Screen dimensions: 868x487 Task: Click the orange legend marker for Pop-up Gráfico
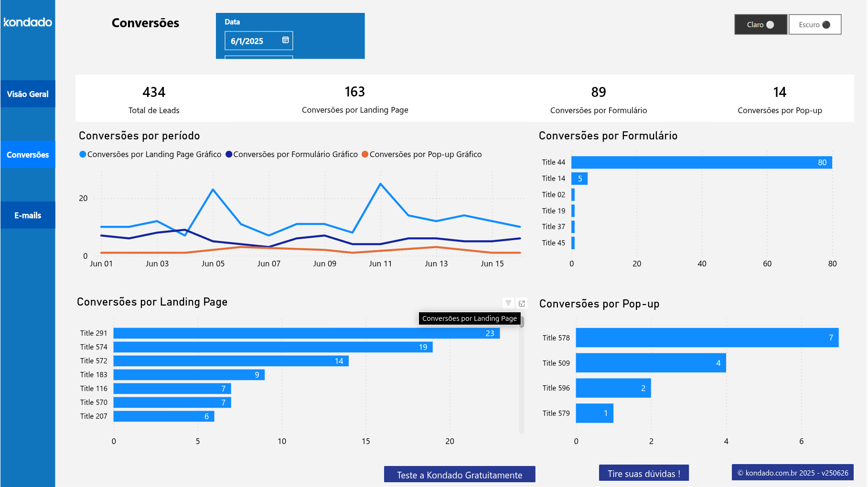point(365,154)
